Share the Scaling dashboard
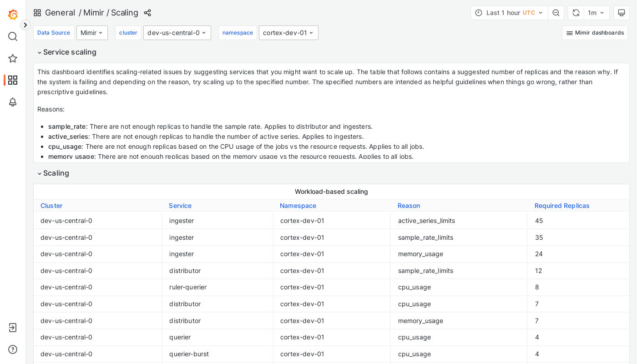The height and width of the screenshot is (364, 637). click(147, 13)
